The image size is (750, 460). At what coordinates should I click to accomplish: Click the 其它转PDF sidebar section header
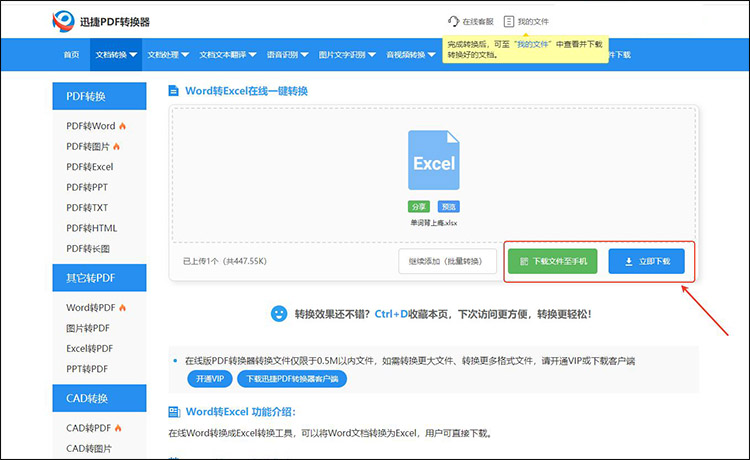pos(99,278)
